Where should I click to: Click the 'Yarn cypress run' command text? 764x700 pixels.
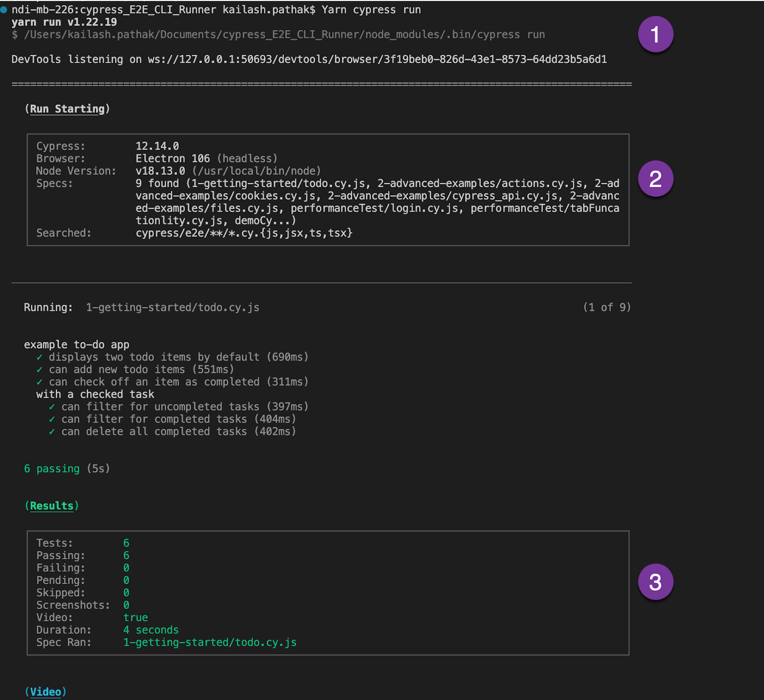(x=371, y=10)
